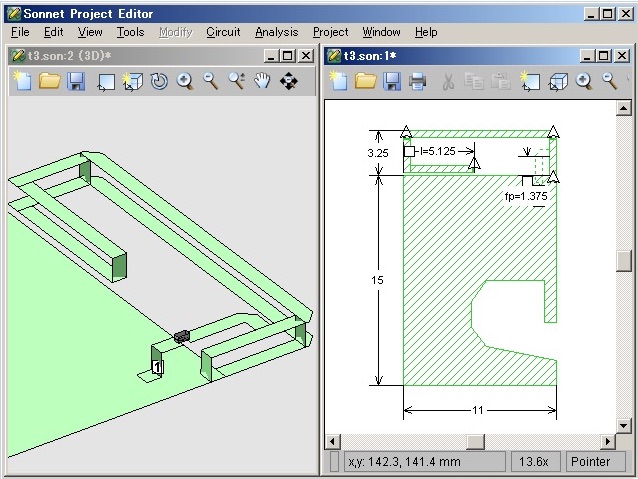Click port 1 label in 3D view
This screenshot has width=638, height=479.
pos(157,367)
